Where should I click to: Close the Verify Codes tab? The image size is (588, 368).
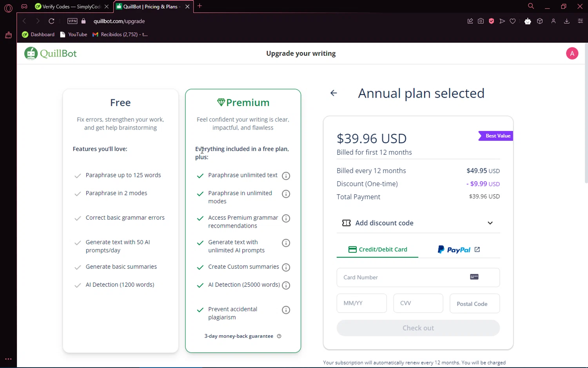107,7
